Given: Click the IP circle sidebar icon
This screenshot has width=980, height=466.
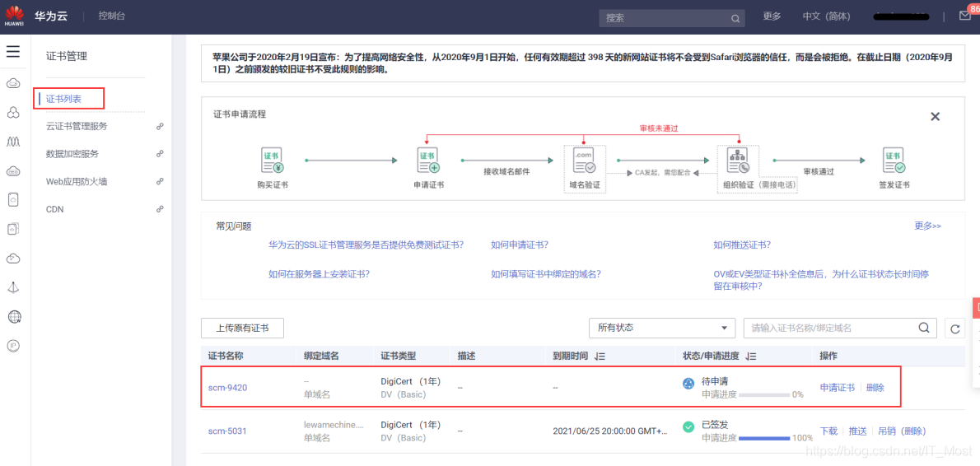Looking at the screenshot, I should coord(13,346).
